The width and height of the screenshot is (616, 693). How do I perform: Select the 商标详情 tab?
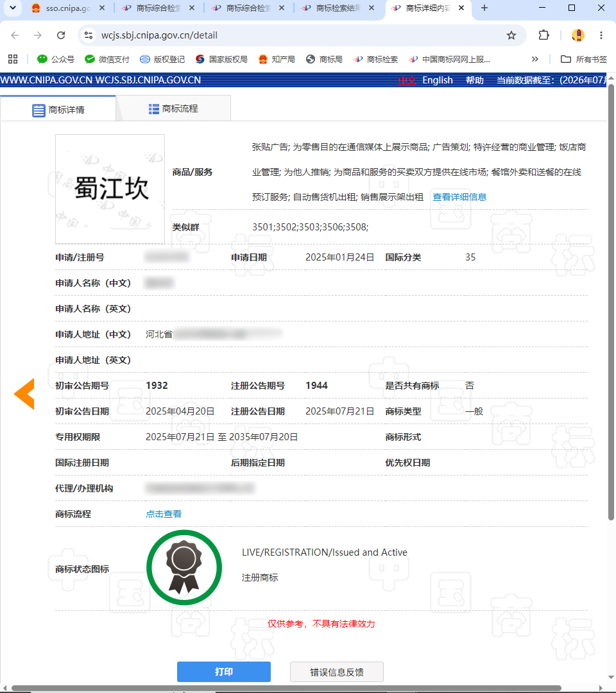coord(58,108)
